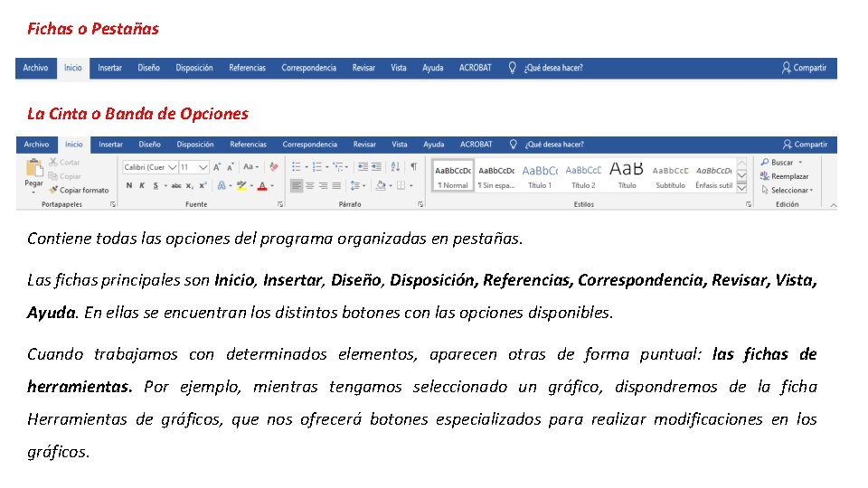Open ACROBAT tab in lower ribbon
Screen dimensions: 868x488
click(x=476, y=145)
